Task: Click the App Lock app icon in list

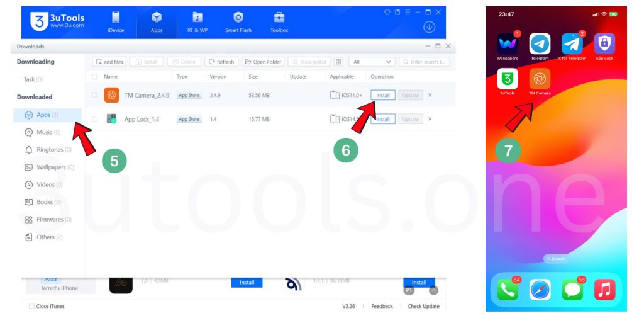Action: click(x=111, y=119)
